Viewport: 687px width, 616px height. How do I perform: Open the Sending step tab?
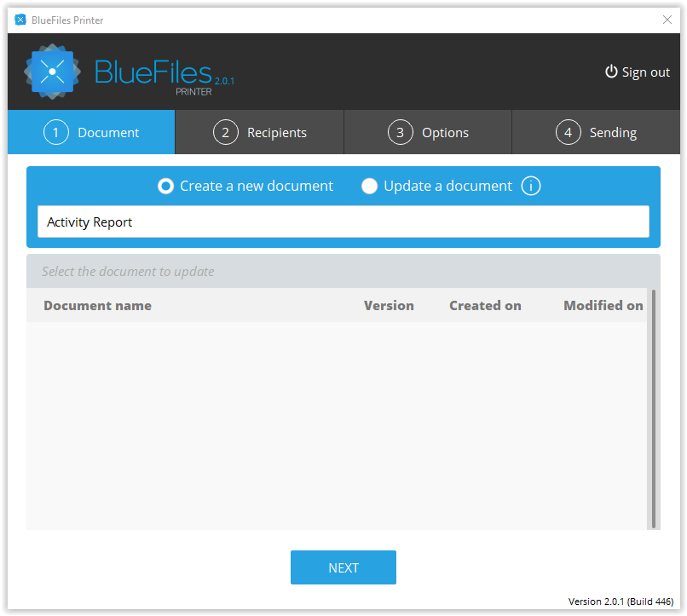tap(596, 132)
